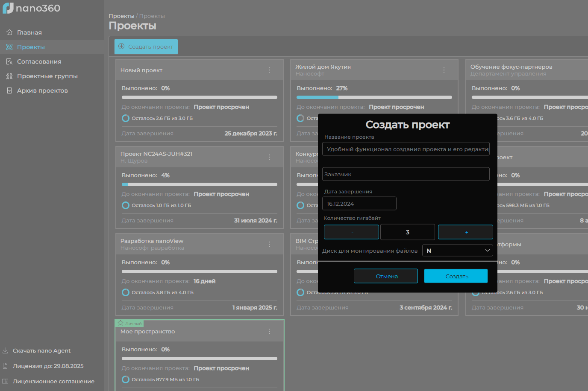Click the Проектные группы icon
The height and width of the screenshot is (391, 588).
click(x=9, y=76)
